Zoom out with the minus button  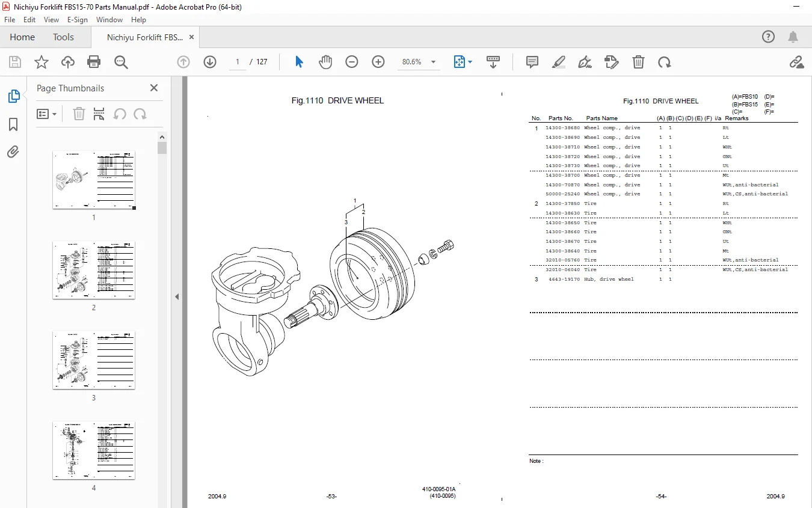tap(352, 62)
